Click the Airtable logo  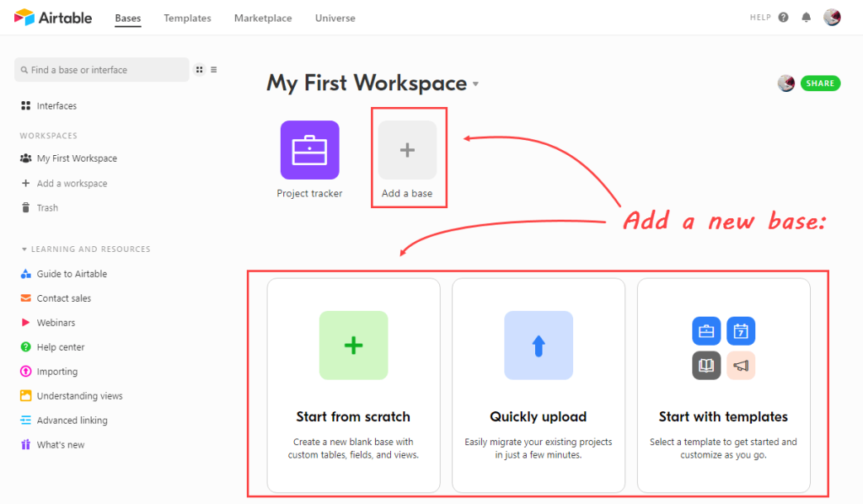53,18
